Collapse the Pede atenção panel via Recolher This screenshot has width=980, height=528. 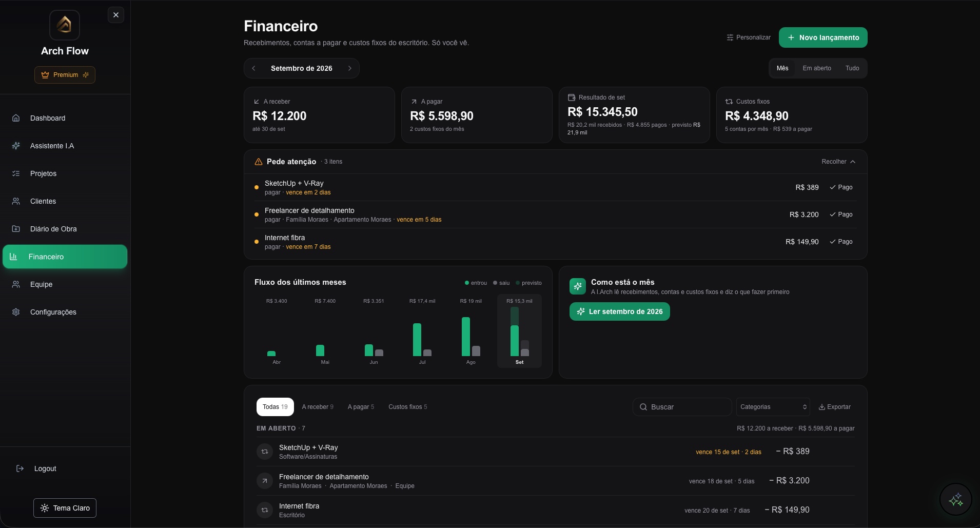[x=838, y=162]
